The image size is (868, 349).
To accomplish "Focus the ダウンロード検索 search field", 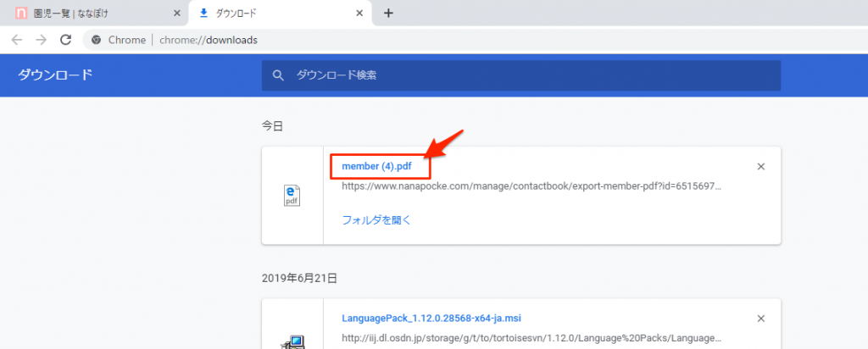I will click(526, 75).
